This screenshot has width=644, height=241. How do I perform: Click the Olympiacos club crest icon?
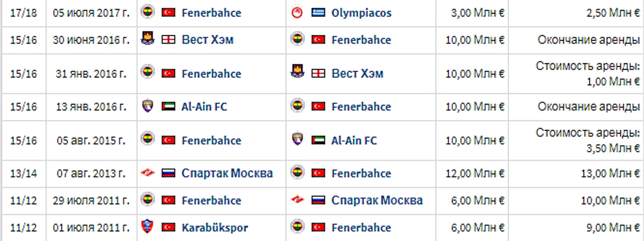click(298, 13)
